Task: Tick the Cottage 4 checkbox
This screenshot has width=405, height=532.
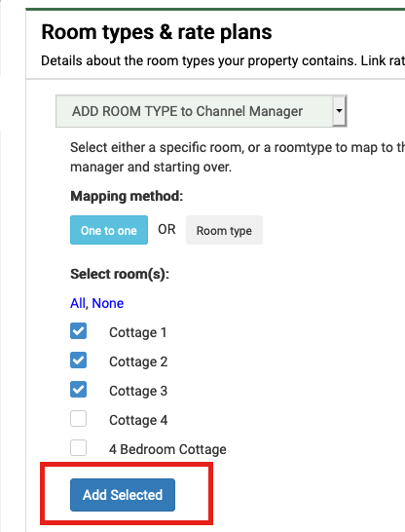Action: [78, 419]
